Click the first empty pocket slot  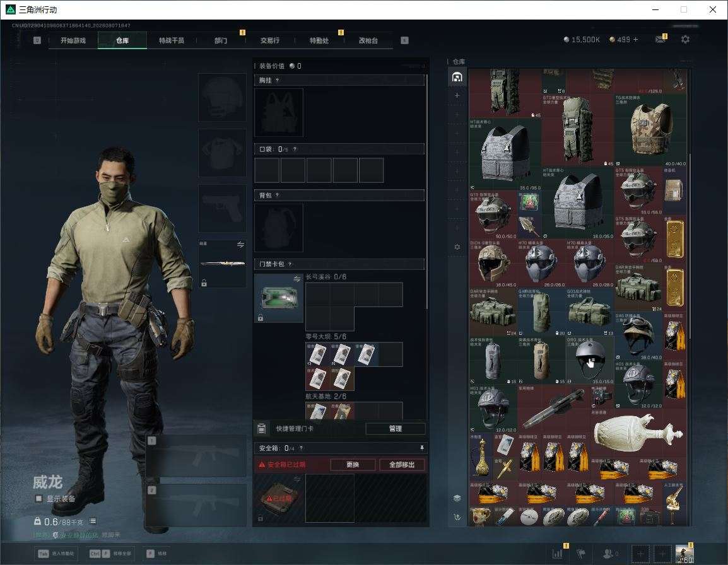(x=267, y=170)
